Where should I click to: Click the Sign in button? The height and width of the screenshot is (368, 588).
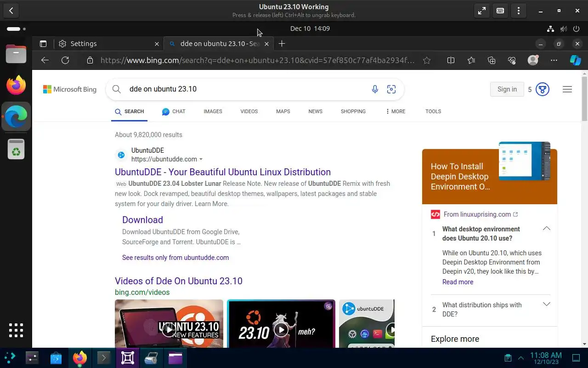[507, 89]
